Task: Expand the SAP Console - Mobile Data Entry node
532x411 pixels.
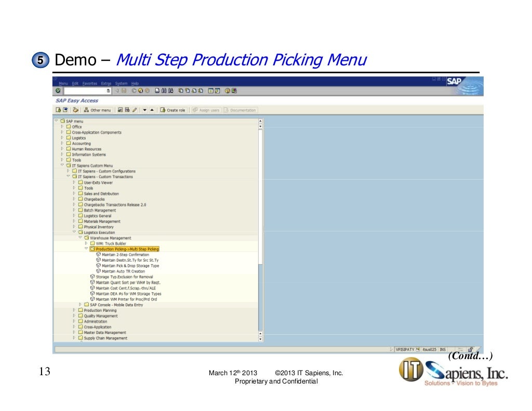Action: 80,305
